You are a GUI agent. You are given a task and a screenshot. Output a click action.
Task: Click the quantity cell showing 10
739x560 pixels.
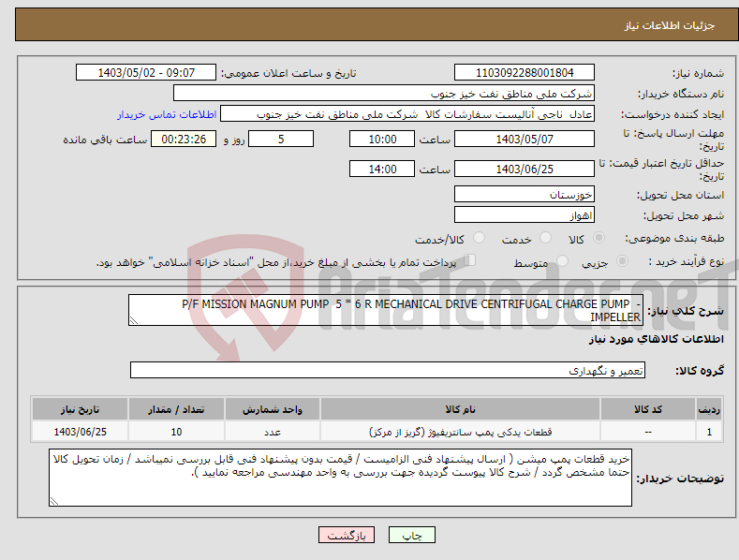click(x=176, y=432)
